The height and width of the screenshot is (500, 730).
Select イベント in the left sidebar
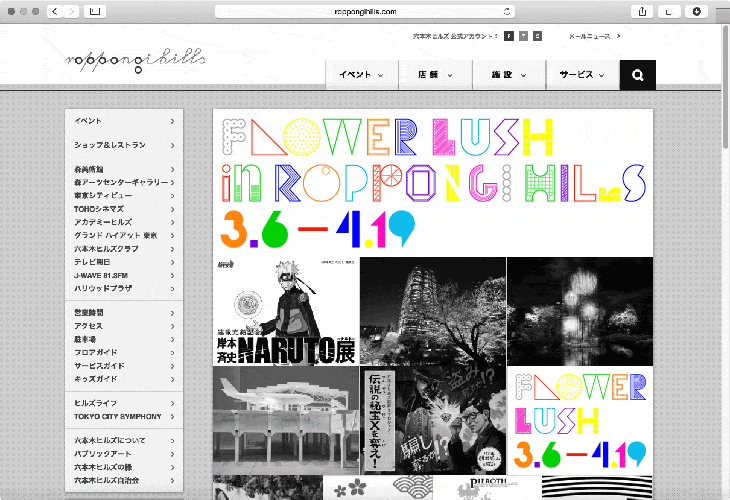pos(124,121)
